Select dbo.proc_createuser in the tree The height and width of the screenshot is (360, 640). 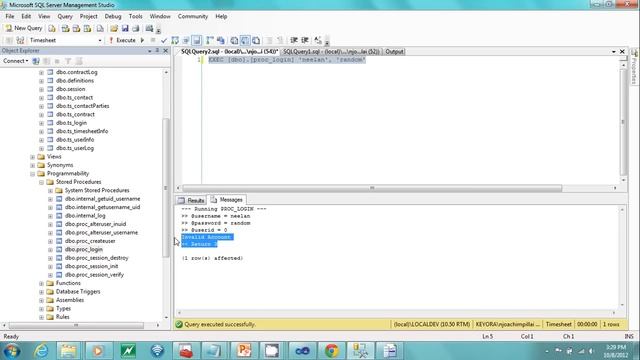click(x=90, y=241)
